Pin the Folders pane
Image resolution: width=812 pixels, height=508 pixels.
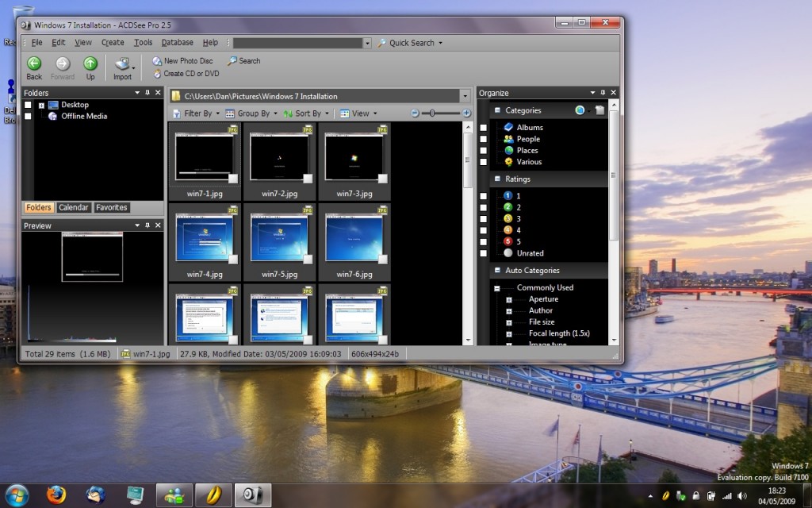(147, 93)
